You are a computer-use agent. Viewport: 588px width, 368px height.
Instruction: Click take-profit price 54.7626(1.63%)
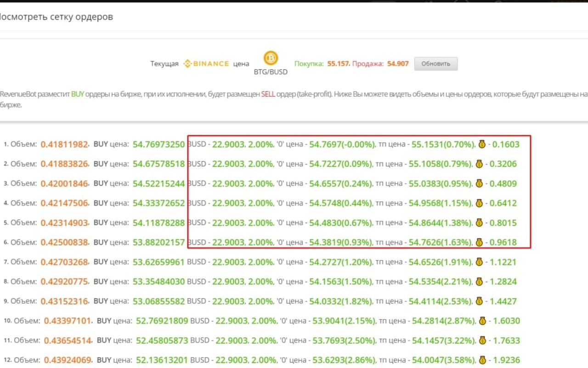pyautogui.click(x=441, y=242)
